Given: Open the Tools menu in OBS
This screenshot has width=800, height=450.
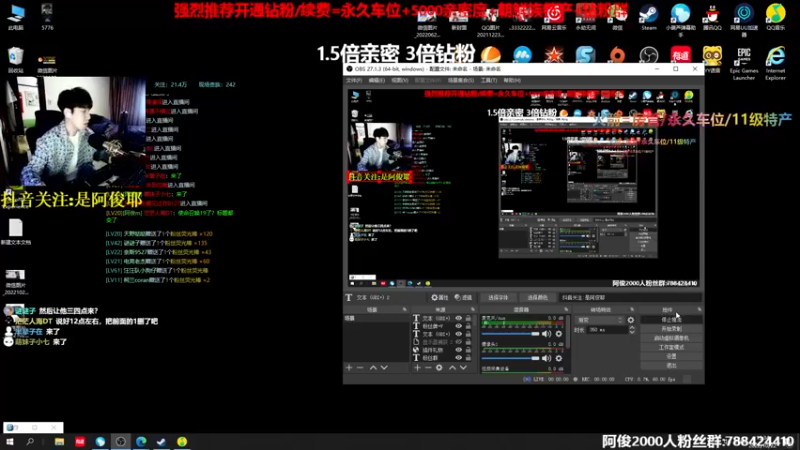Looking at the screenshot, I should pos(488,81).
